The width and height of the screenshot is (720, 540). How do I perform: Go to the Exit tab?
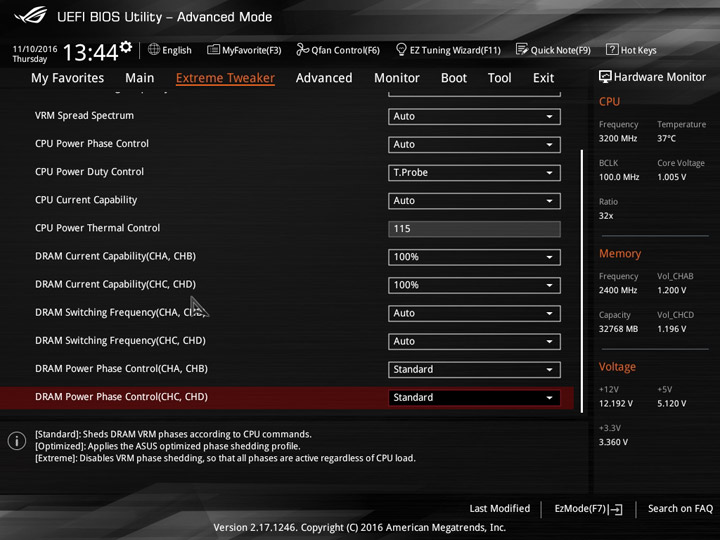(543, 78)
